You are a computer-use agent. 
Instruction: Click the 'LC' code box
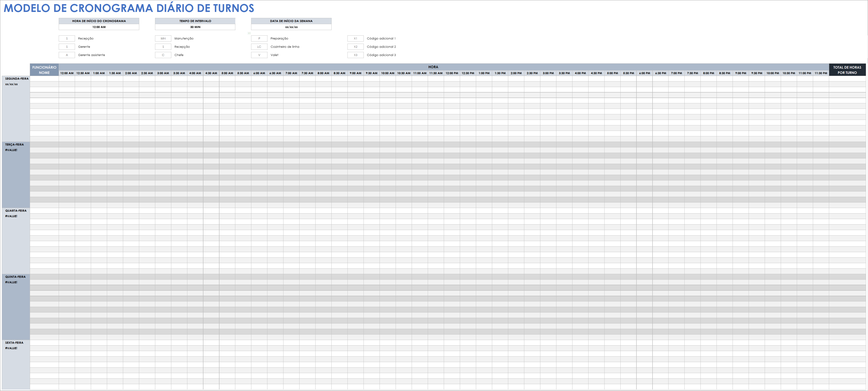(259, 47)
